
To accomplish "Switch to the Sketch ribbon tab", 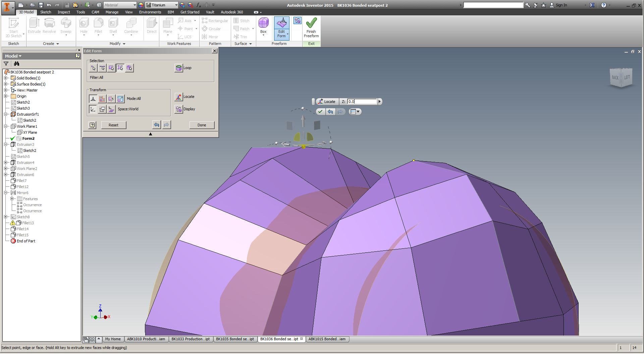I will pyautogui.click(x=46, y=12).
